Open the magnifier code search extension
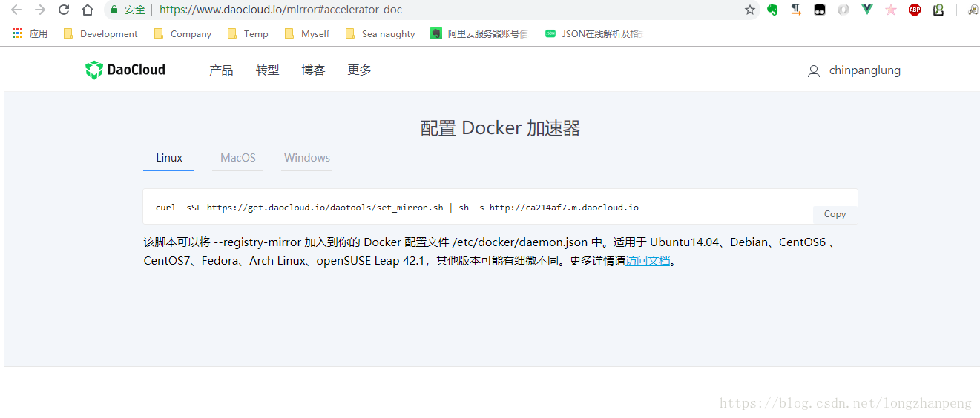The height and width of the screenshot is (418, 980). [x=938, y=10]
